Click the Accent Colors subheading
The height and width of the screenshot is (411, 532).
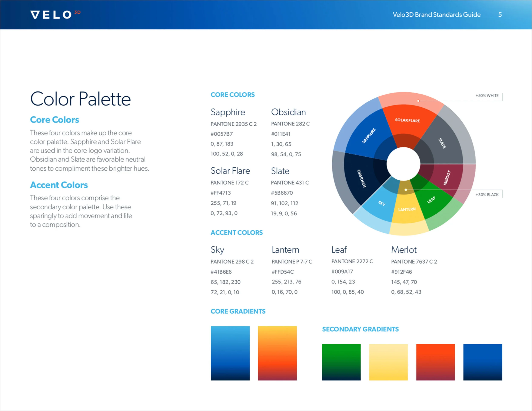point(59,185)
